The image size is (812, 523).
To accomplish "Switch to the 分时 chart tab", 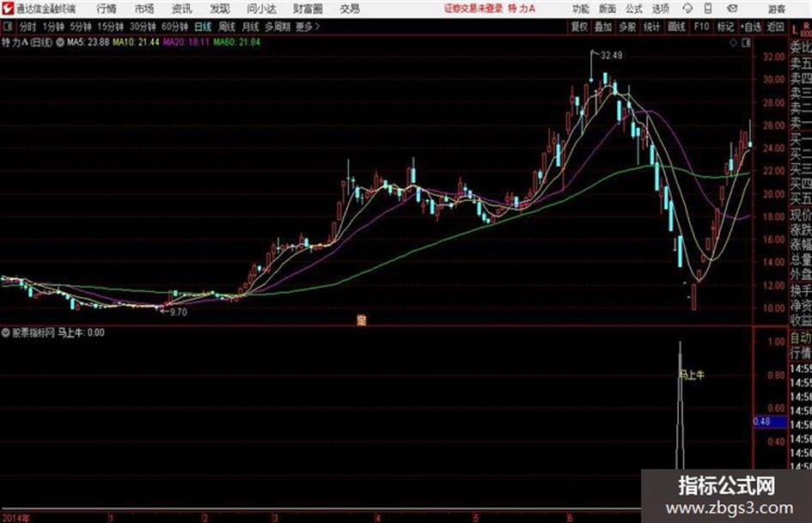I will coord(27,27).
